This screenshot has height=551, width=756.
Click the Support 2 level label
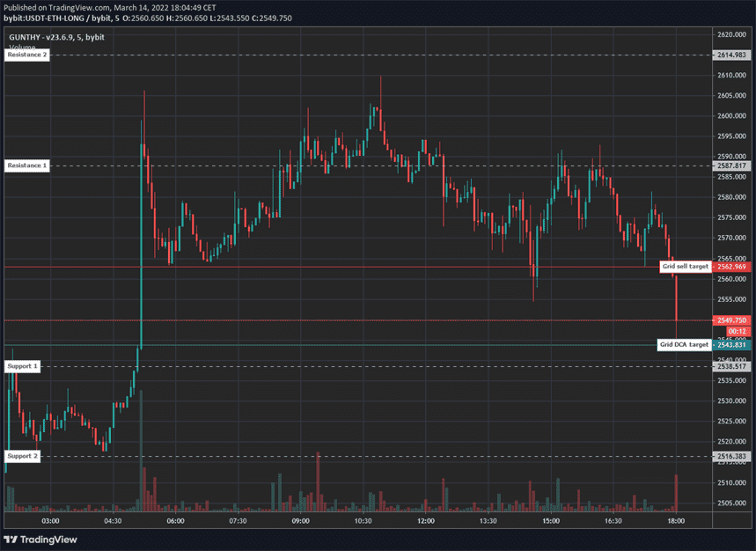23,456
